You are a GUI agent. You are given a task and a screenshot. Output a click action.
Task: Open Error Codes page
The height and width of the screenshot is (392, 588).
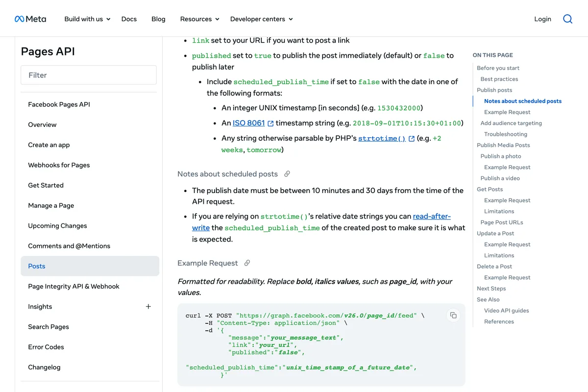coord(46,347)
